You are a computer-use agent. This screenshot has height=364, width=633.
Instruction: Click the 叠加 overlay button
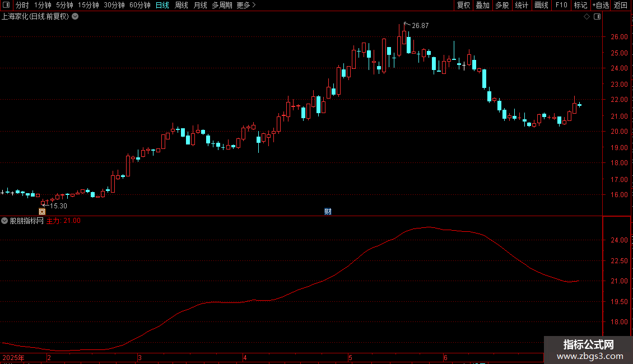[482, 5]
